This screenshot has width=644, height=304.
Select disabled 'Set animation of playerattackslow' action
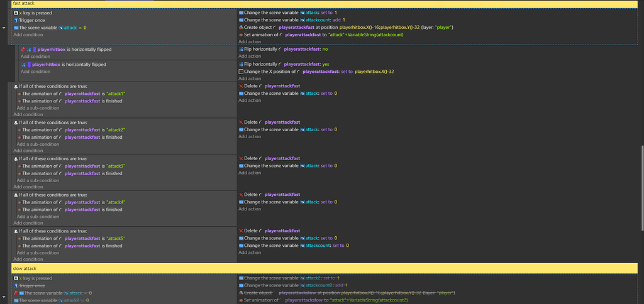[323, 300]
